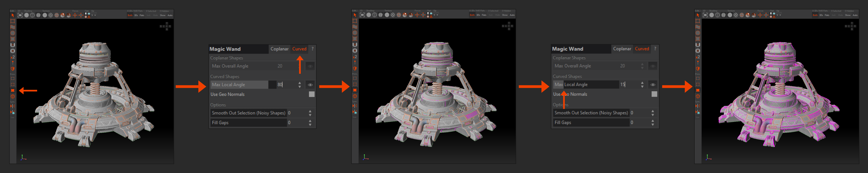
Task: Click Max Local Angle stepper arrows, left panel
Action: click(300, 85)
